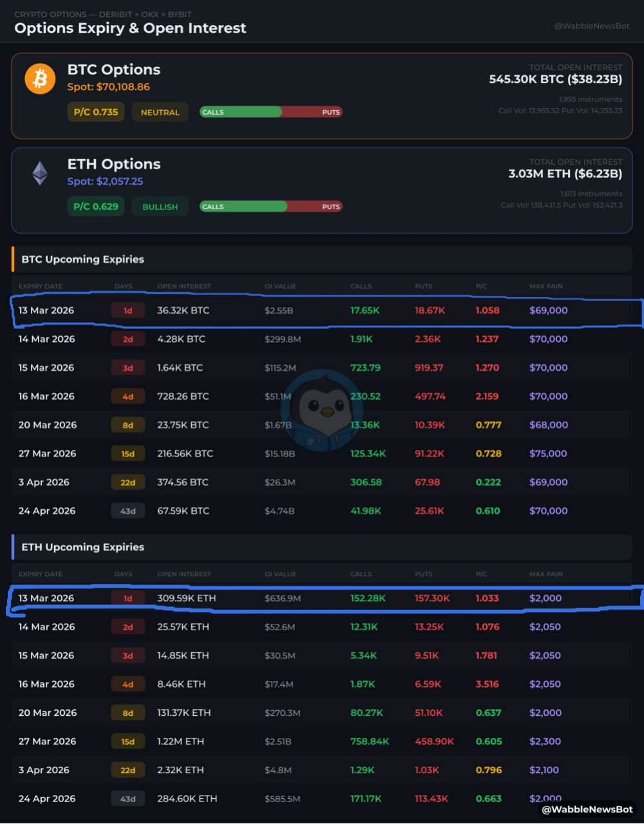Screen dimensions: 644x824
Task: Click the BULLISH sentiment badge
Action: [x=160, y=207]
